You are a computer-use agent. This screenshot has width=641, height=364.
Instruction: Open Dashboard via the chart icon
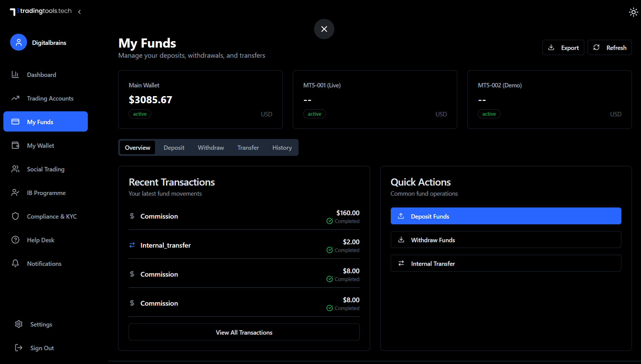coord(16,75)
